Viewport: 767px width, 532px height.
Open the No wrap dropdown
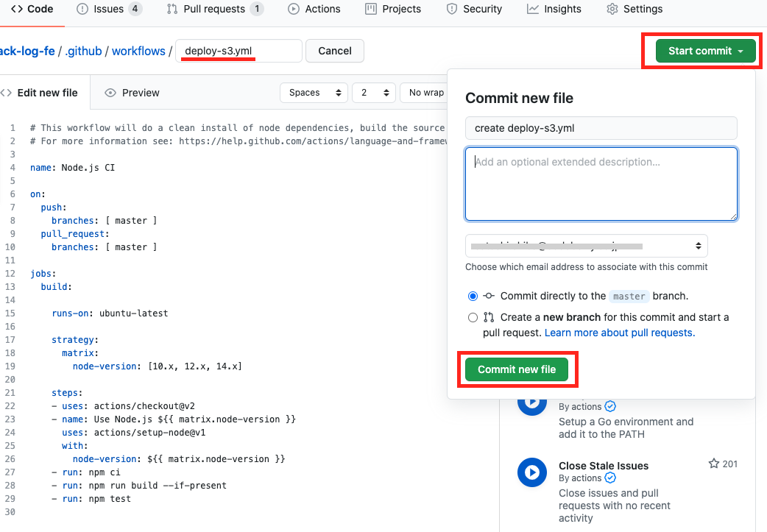tap(423, 93)
